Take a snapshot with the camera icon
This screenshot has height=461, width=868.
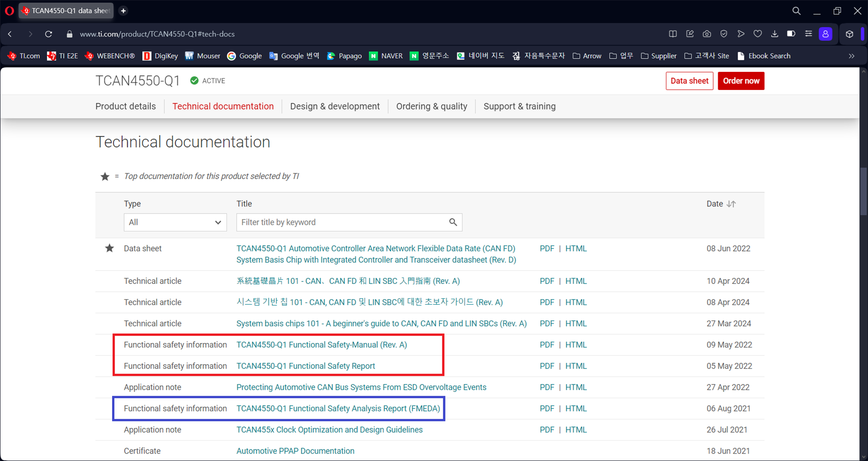pyautogui.click(x=707, y=34)
